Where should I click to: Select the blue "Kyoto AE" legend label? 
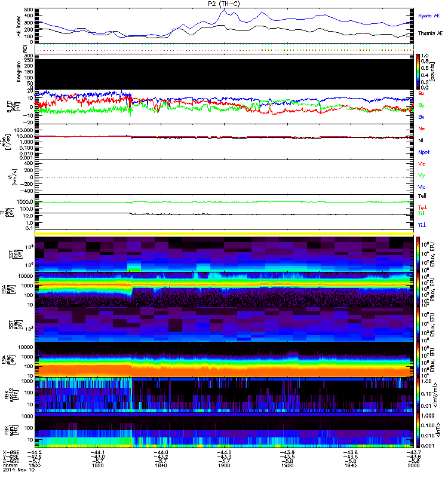pos(429,16)
